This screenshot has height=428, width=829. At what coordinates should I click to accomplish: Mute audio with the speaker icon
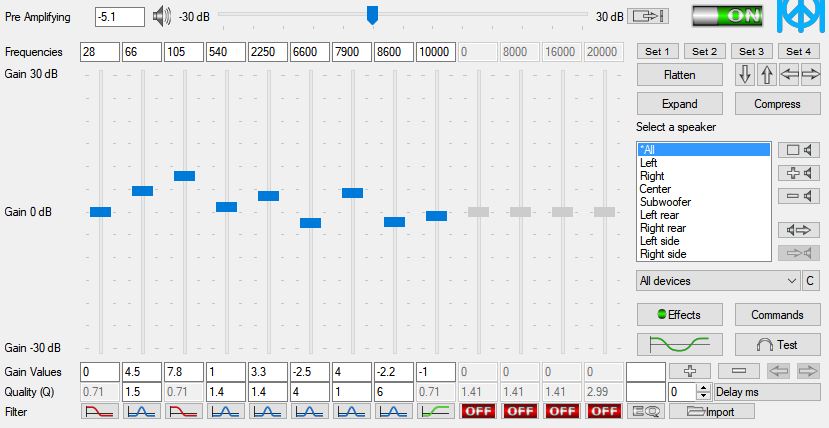click(161, 16)
